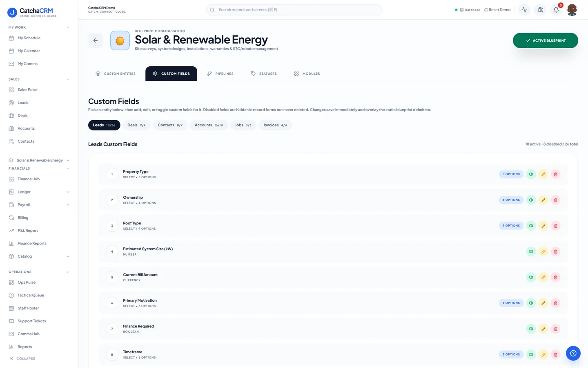Expand the Ledger submenu chevron
The height and width of the screenshot is (368, 588).
click(x=68, y=192)
